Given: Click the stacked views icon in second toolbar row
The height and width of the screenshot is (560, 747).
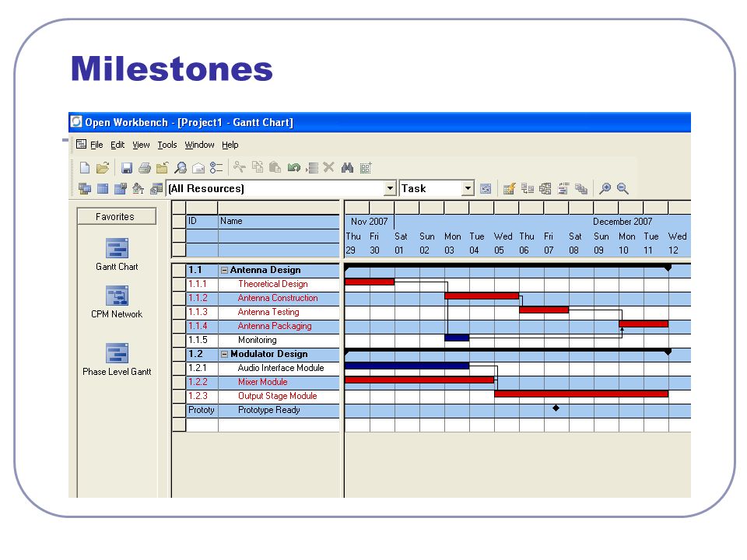Looking at the screenshot, I should (85, 188).
